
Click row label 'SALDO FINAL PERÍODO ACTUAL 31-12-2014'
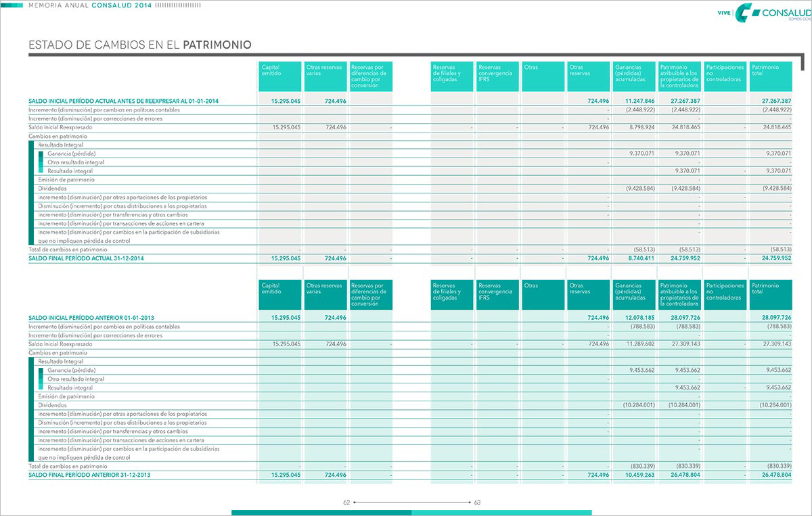point(86,258)
